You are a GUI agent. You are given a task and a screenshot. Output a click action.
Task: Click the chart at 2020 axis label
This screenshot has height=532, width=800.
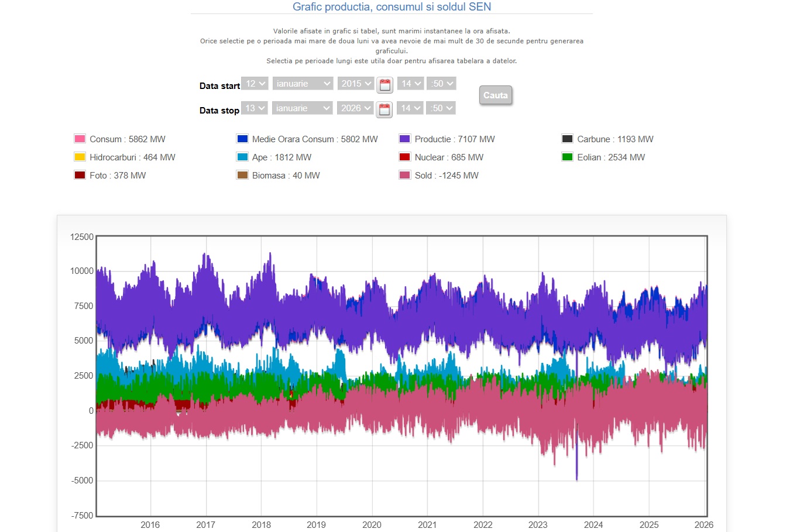(x=372, y=525)
